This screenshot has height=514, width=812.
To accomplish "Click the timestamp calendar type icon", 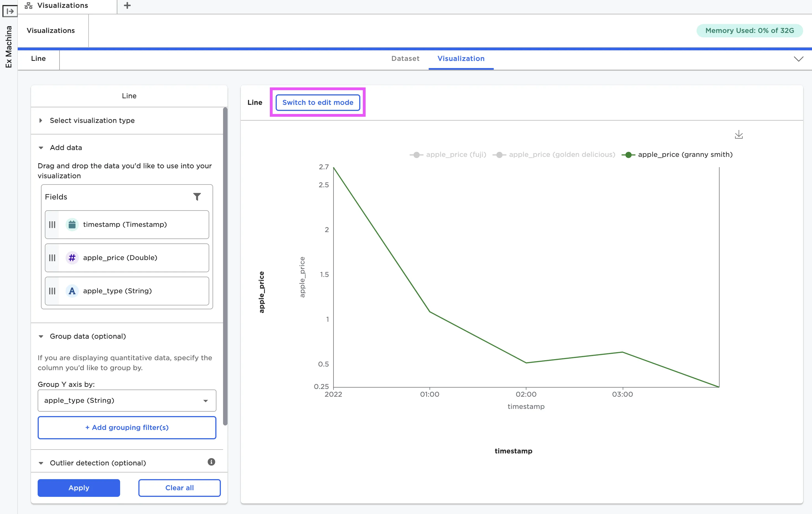I will coord(72,224).
